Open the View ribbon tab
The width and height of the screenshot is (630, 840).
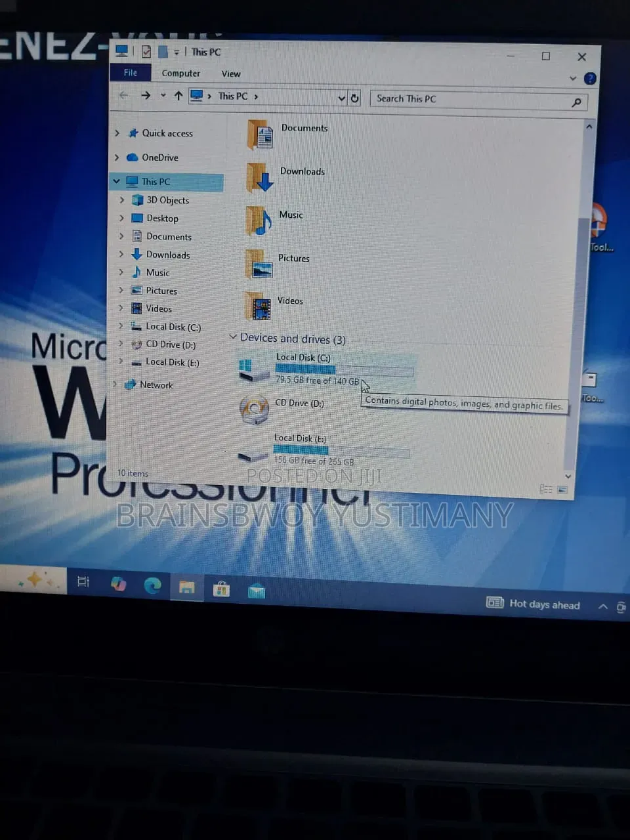click(x=231, y=74)
